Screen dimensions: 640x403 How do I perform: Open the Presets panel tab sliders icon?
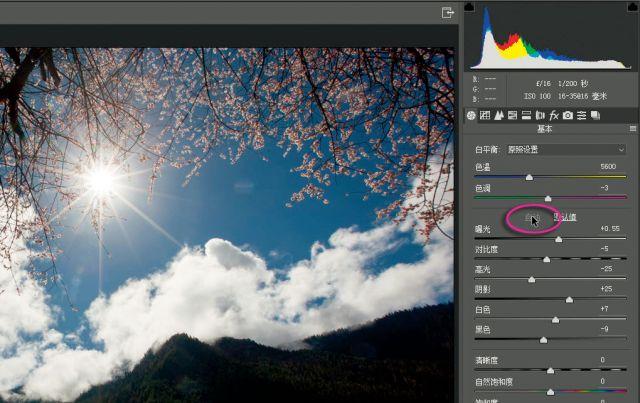click(x=582, y=116)
